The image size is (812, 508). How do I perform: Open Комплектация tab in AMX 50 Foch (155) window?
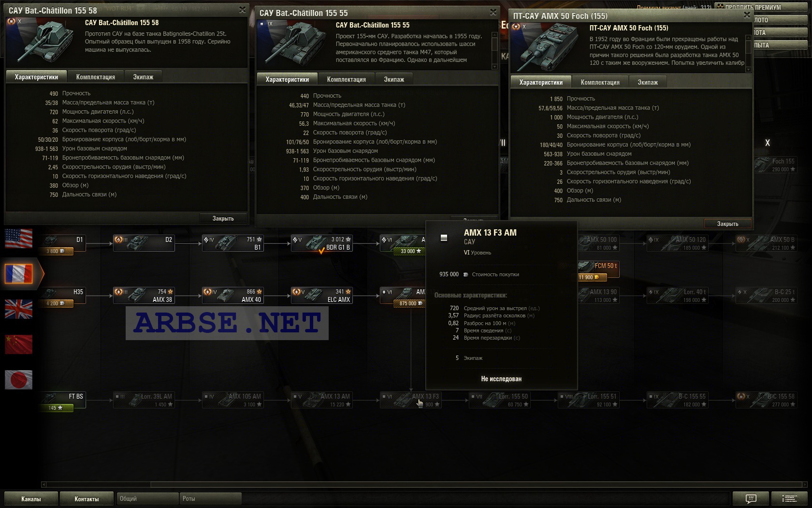click(x=600, y=82)
